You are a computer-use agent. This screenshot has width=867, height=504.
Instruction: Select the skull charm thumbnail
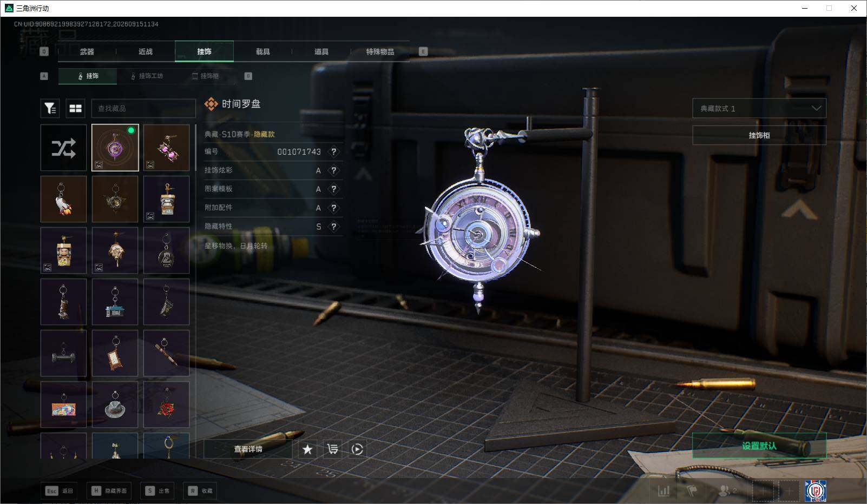click(x=115, y=250)
